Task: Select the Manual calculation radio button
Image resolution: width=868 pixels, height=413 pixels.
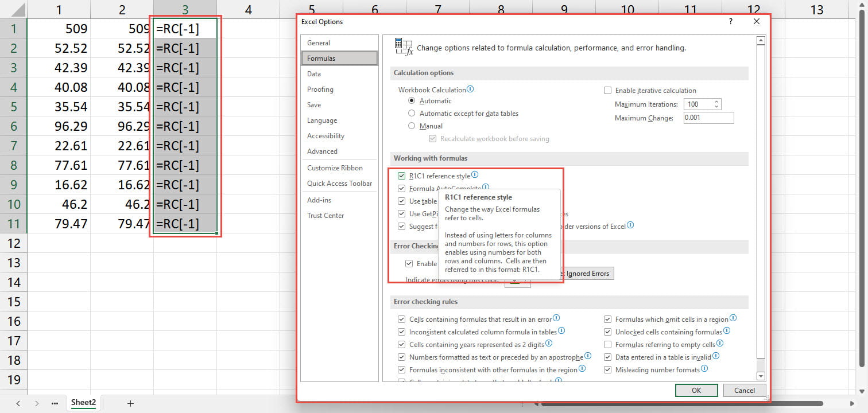Action: (412, 126)
